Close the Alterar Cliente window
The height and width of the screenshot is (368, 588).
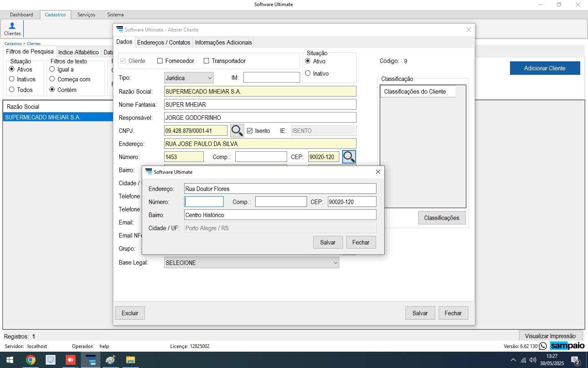point(469,29)
